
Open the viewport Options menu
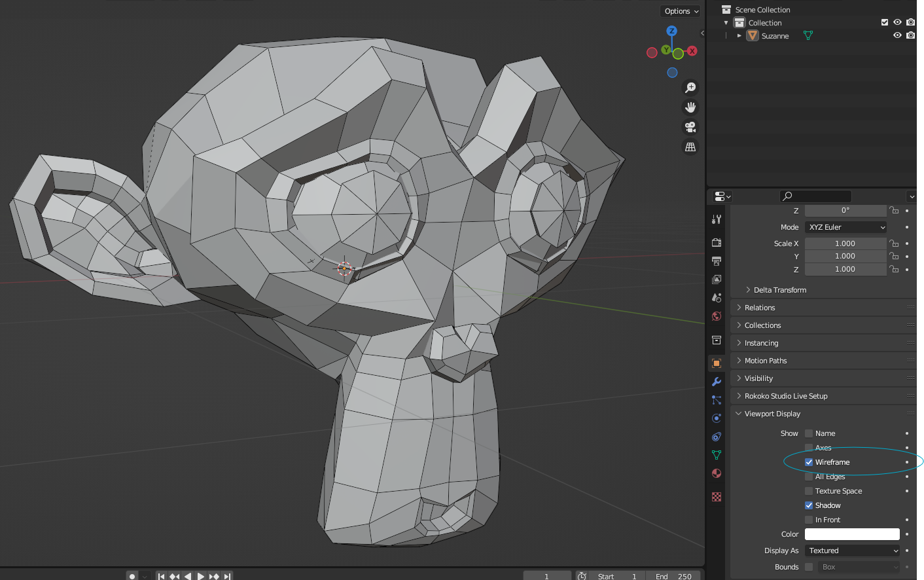coord(680,10)
